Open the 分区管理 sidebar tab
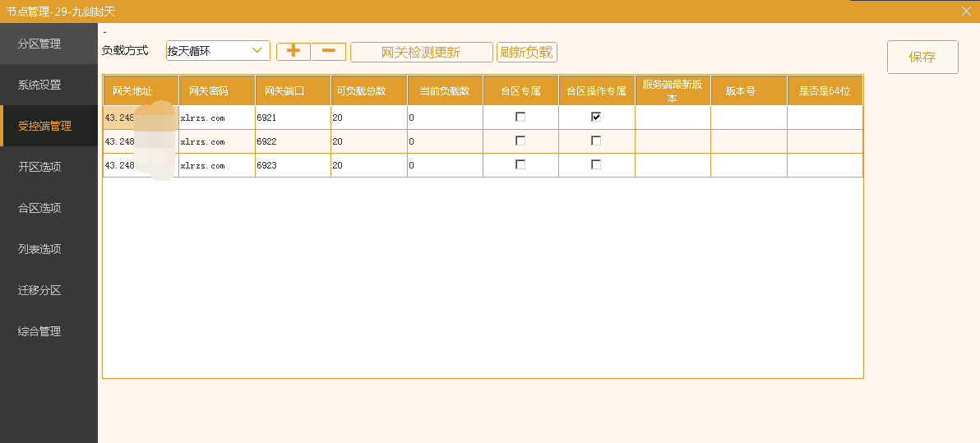The width and height of the screenshot is (980, 443). (x=39, y=44)
